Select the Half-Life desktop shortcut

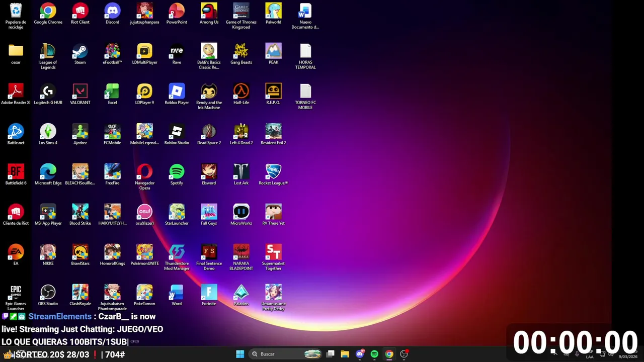241,95
